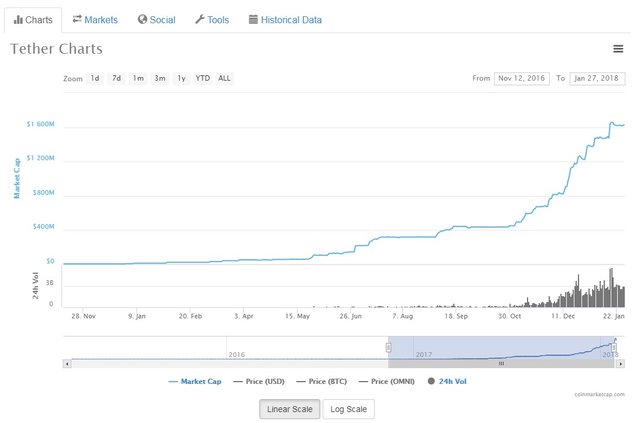Switch to the Markets tab
This screenshot has height=423, width=640.
[95, 20]
